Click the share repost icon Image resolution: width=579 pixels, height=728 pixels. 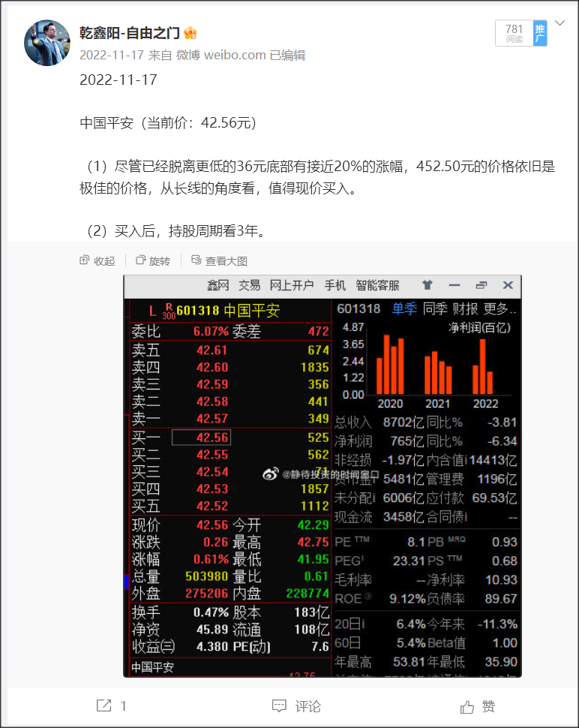pyautogui.click(x=104, y=705)
